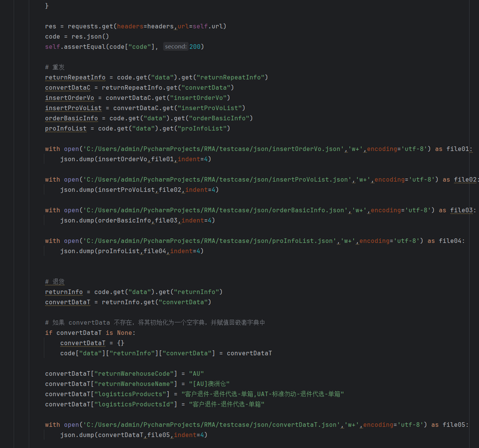Click the 'if convertDataT is None:' line
The image size is (479, 448).
(90, 333)
